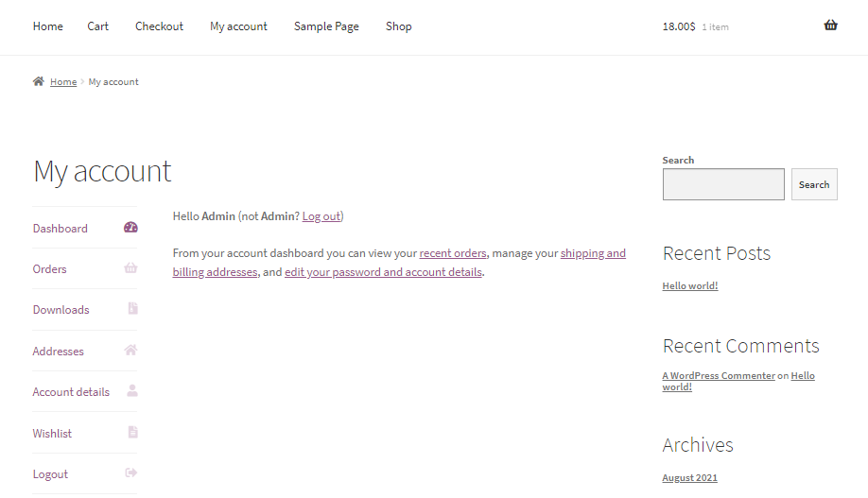Open the August 2021 archive

pyautogui.click(x=689, y=477)
